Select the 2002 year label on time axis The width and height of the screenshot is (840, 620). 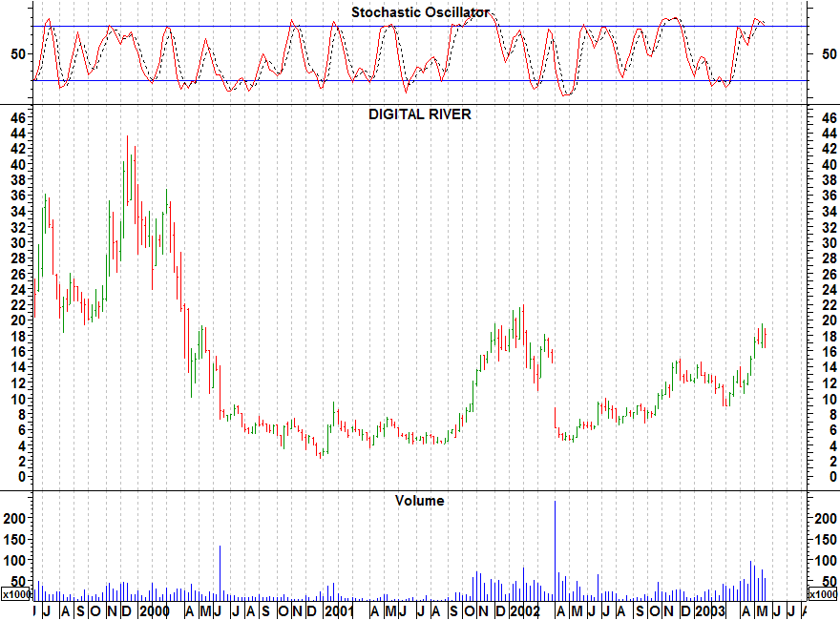[524, 610]
